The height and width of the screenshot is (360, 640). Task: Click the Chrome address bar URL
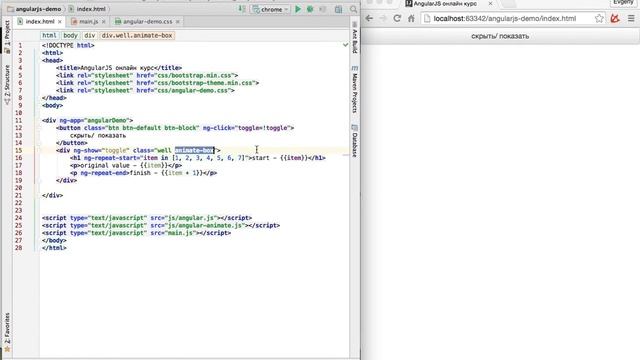(x=504, y=18)
